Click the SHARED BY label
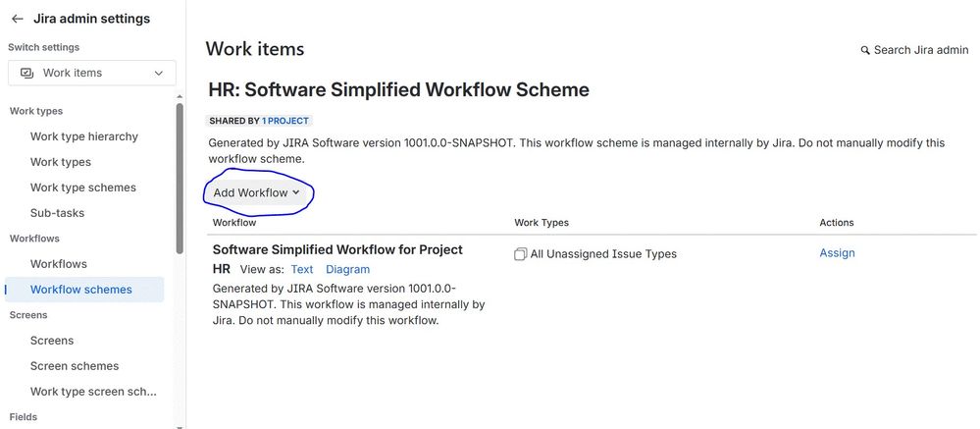980x429 pixels. point(234,121)
